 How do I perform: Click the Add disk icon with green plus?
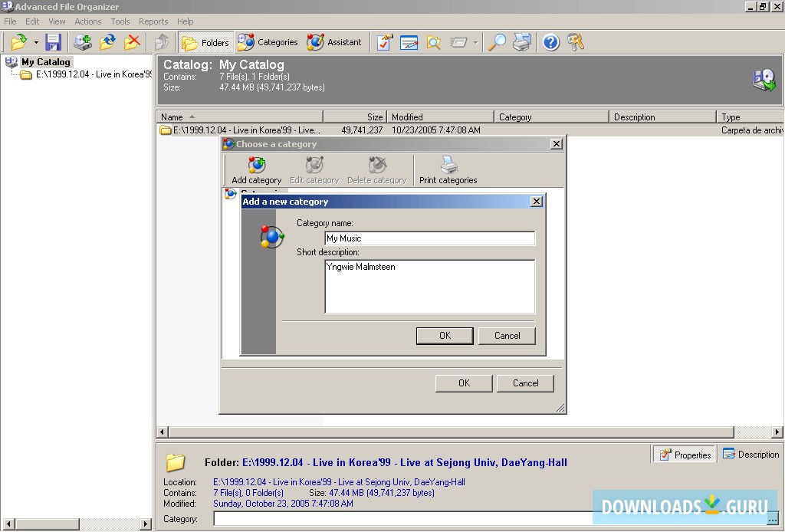(83, 42)
